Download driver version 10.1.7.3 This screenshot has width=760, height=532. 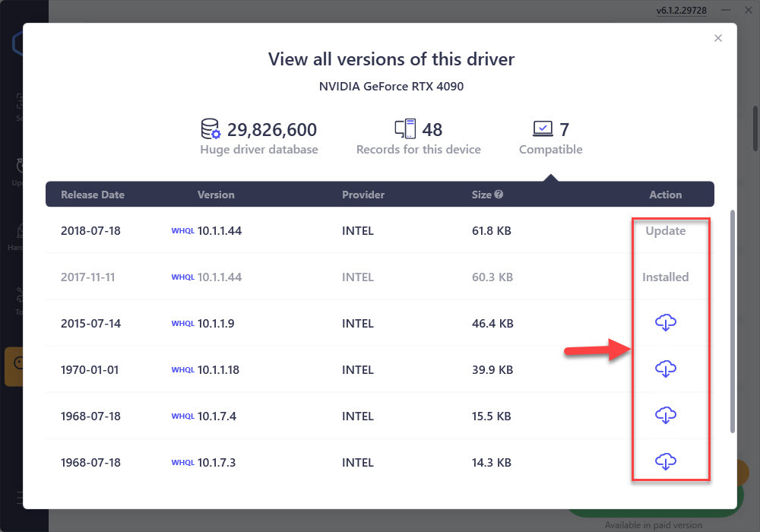click(x=666, y=462)
